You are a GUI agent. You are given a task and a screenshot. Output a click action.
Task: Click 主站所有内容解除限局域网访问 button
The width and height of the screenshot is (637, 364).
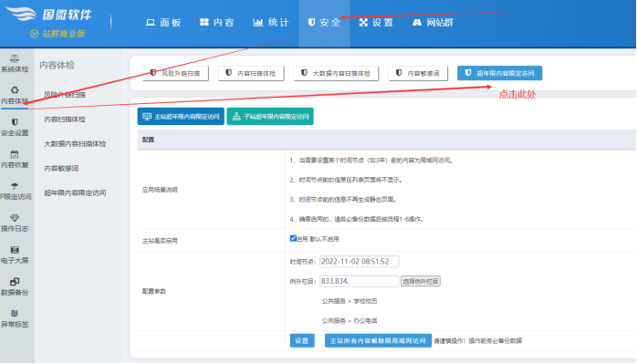[378, 341]
